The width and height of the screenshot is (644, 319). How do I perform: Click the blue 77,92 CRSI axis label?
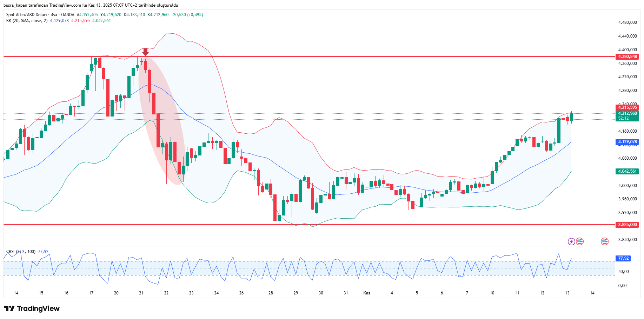623,258
